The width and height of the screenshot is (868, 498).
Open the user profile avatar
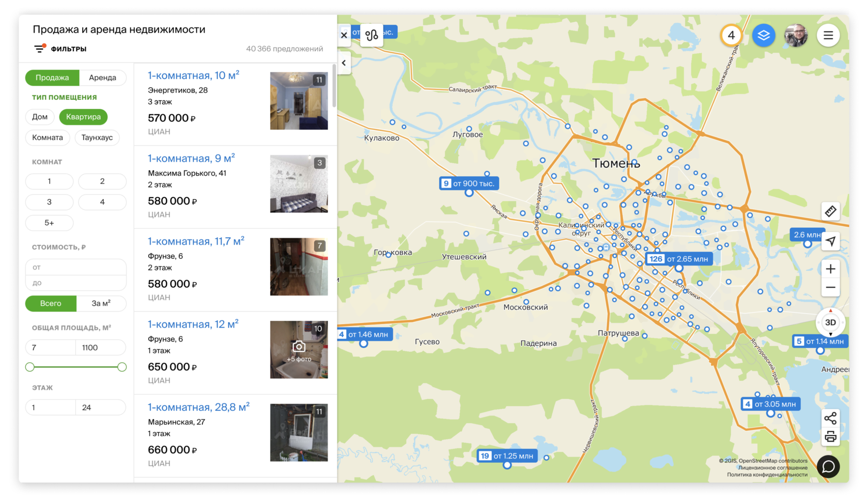796,35
